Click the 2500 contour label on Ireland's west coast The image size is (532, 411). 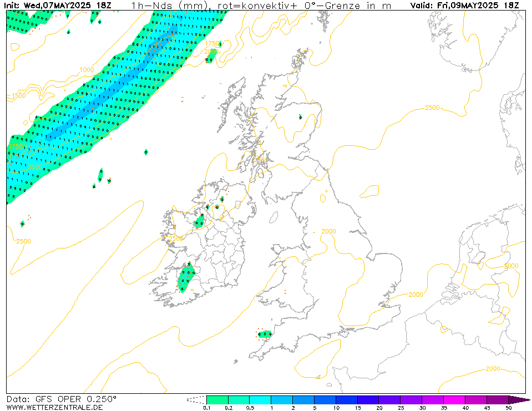pyautogui.click(x=176, y=239)
